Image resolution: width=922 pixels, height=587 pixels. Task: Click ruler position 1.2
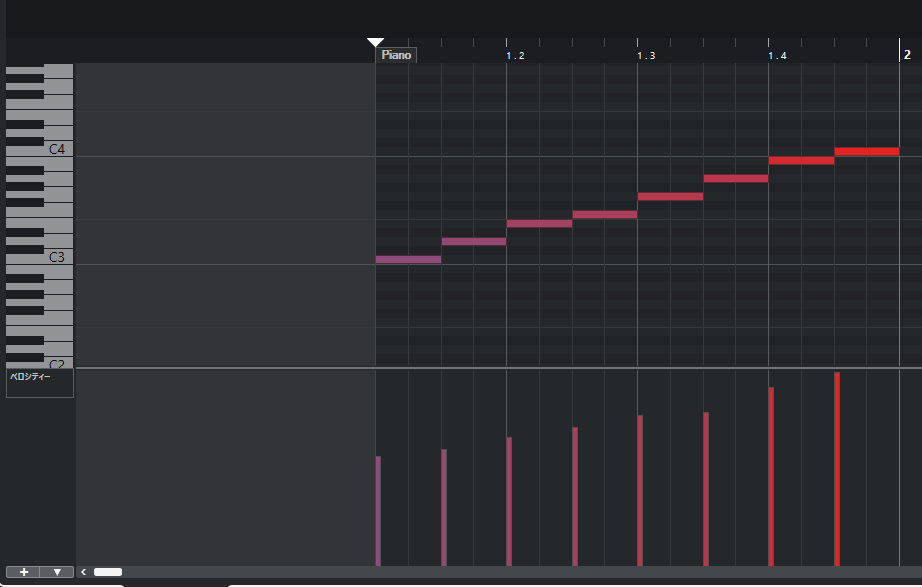[514, 56]
